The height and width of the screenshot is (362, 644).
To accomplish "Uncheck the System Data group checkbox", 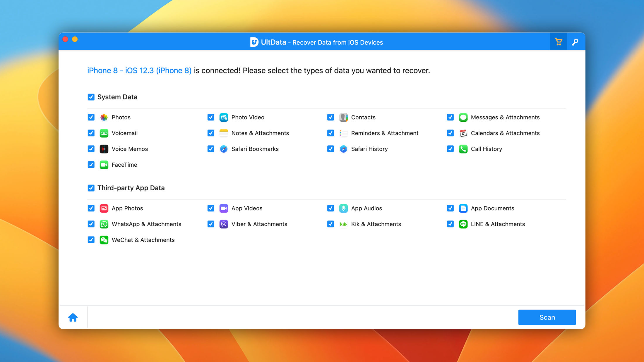I will point(91,97).
